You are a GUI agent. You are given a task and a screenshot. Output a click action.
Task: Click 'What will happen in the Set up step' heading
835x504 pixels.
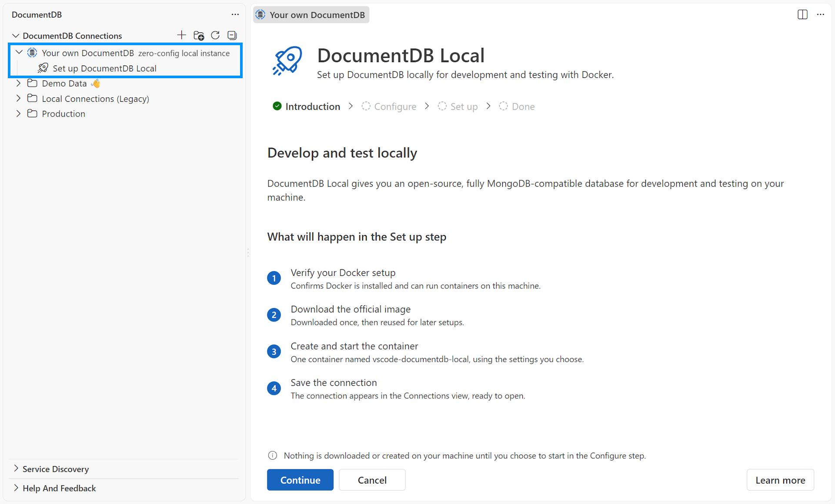point(357,237)
